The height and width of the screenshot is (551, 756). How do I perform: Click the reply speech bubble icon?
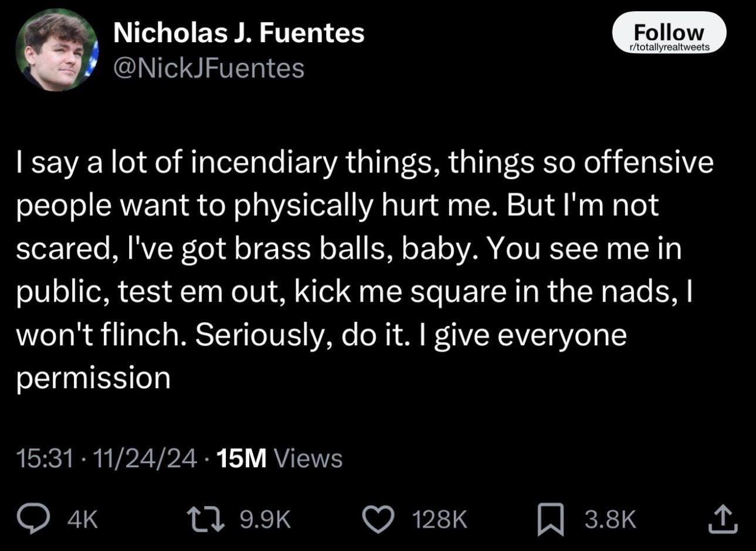(36, 518)
